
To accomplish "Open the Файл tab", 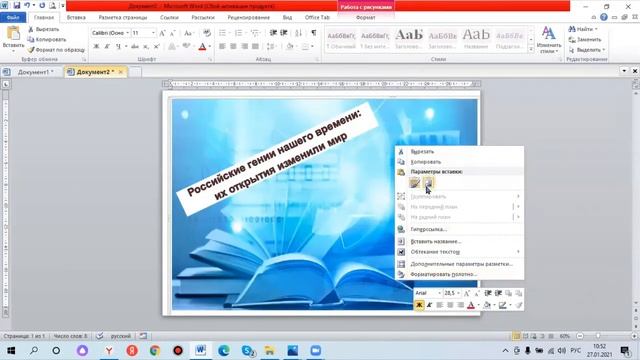I will pyautogui.click(x=13, y=18).
